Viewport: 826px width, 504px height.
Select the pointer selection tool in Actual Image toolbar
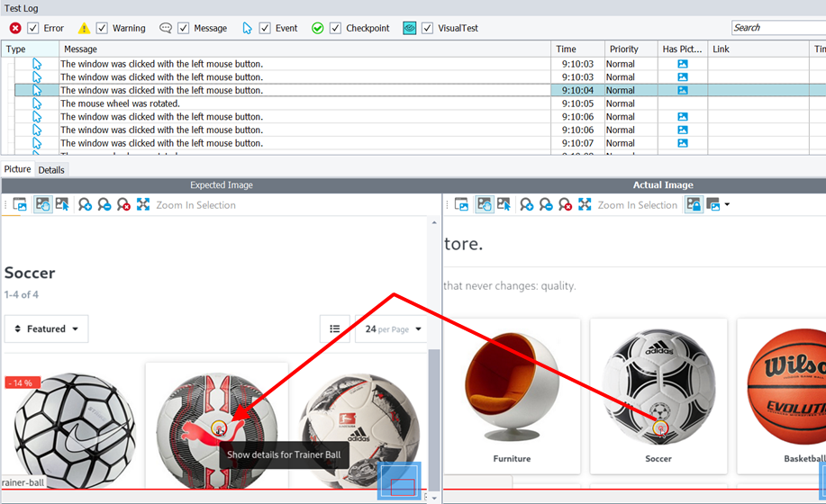point(504,205)
